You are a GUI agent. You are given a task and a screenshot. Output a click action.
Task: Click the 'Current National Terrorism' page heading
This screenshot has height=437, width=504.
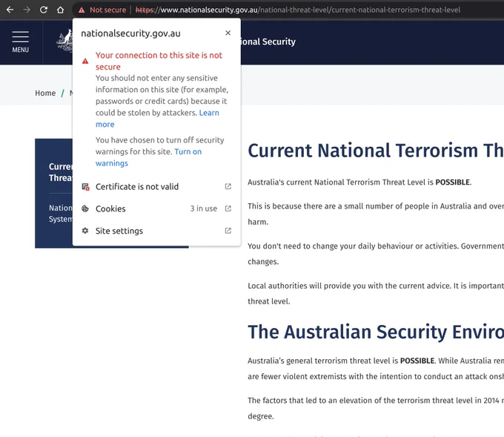pyautogui.click(x=376, y=151)
